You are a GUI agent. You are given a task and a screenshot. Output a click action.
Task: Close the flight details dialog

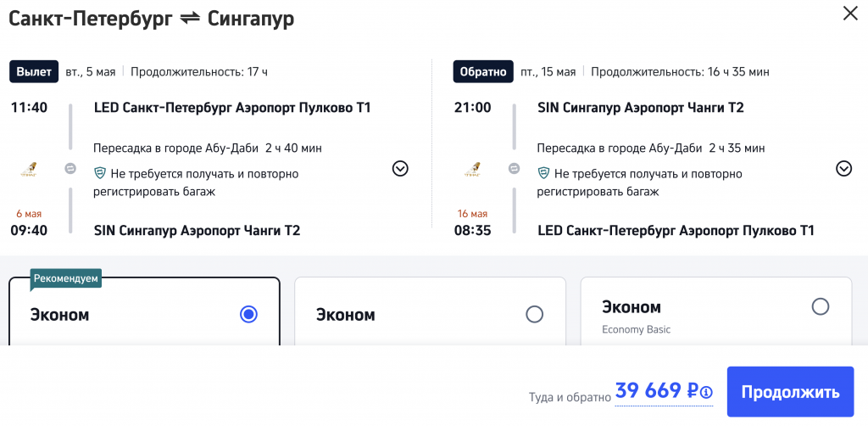click(x=849, y=13)
